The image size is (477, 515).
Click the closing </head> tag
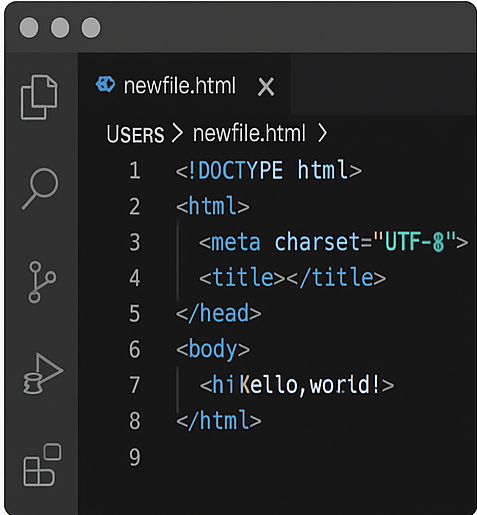[219, 313]
